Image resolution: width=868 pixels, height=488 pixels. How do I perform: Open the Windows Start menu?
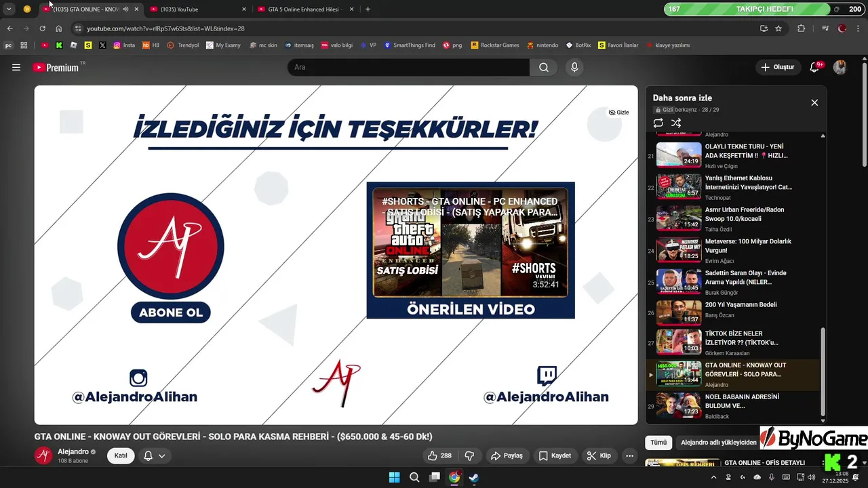pos(394,477)
